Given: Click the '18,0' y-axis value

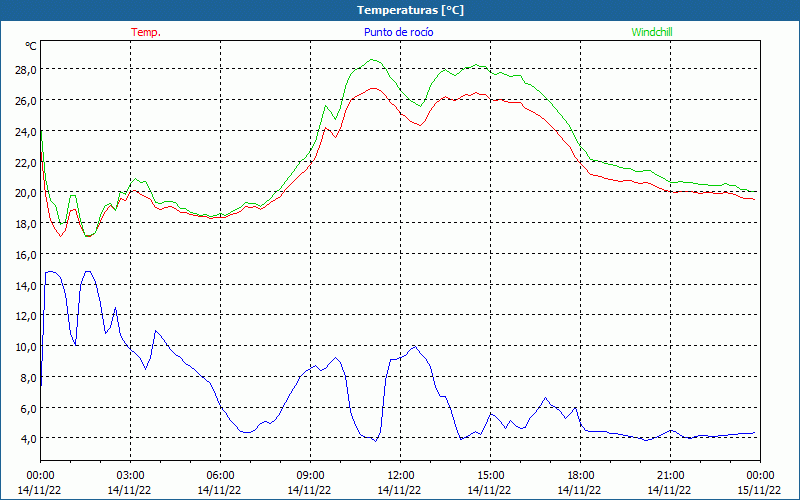Looking at the screenshot, I should (x=26, y=223).
